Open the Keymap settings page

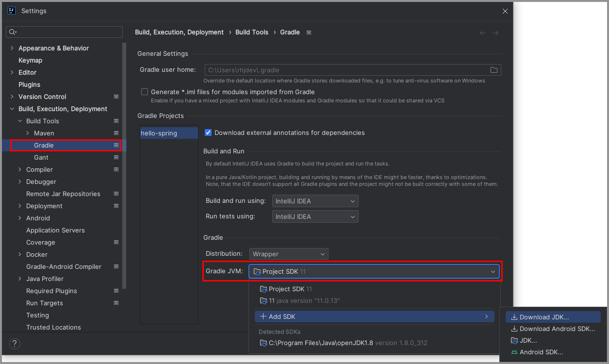[x=30, y=60]
